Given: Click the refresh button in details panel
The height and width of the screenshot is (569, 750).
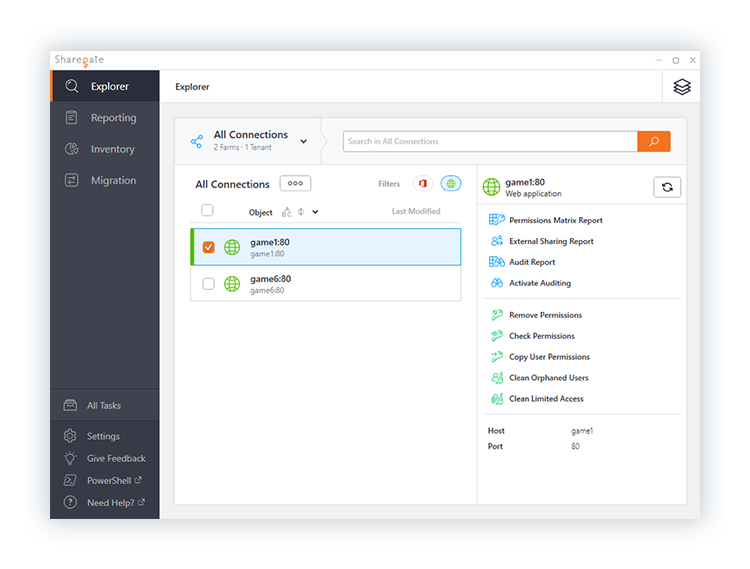Looking at the screenshot, I should (667, 187).
